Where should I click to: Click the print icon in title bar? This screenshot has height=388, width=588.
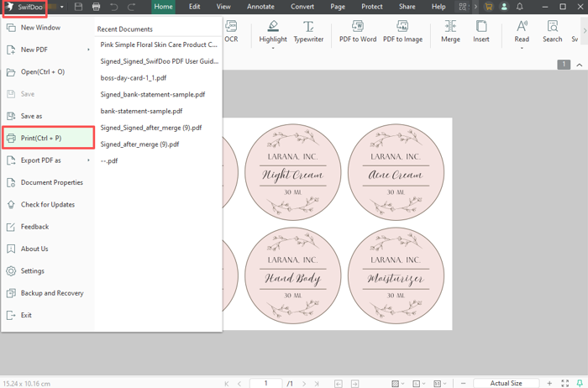(x=97, y=7)
